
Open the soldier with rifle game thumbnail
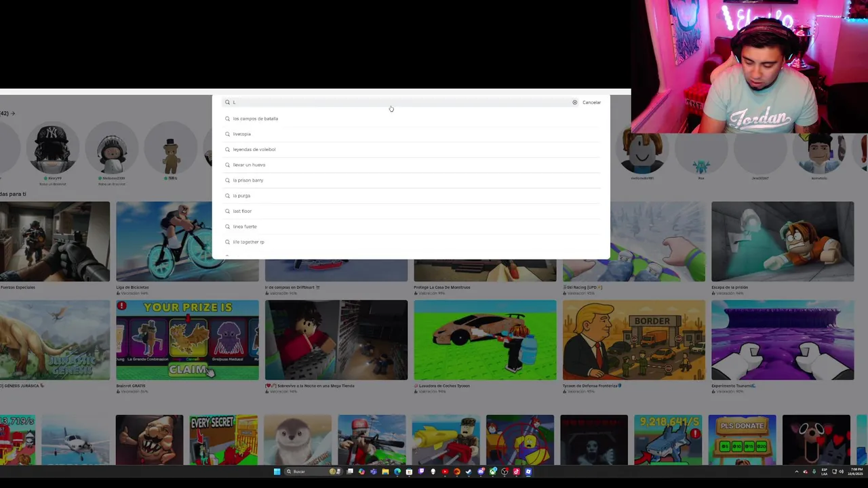pyautogui.click(x=372, y=440)
